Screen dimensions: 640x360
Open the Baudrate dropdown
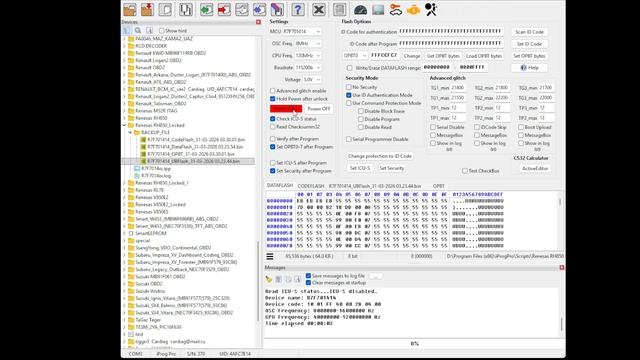point(308,68)
